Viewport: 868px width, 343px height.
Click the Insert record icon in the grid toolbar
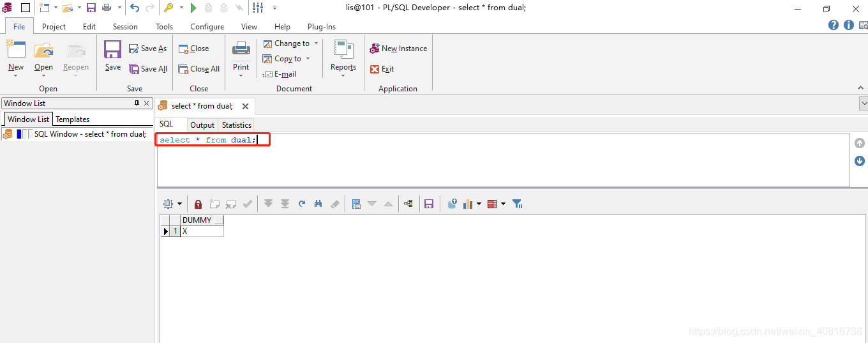click(214, 204)
